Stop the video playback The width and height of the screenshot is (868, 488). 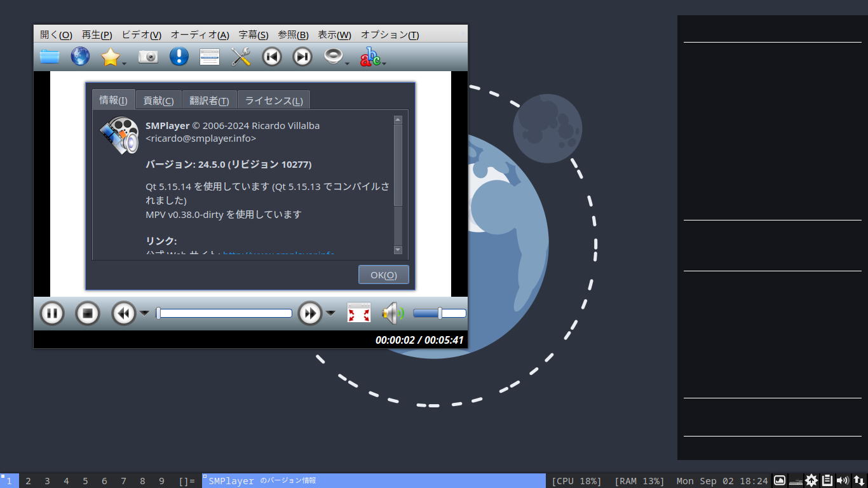(x=88, y=313)
